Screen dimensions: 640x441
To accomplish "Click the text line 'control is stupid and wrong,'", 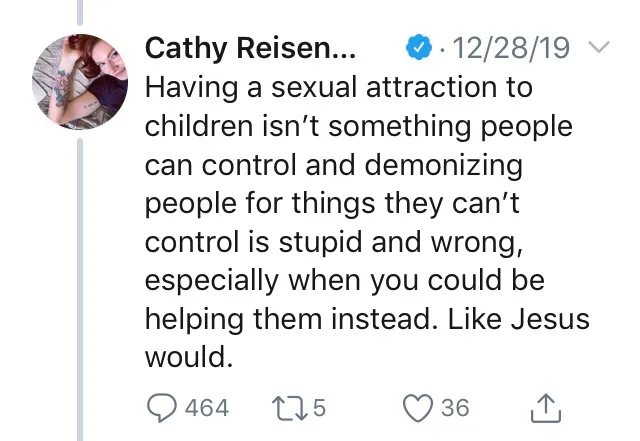I will [x=334, y=243].
